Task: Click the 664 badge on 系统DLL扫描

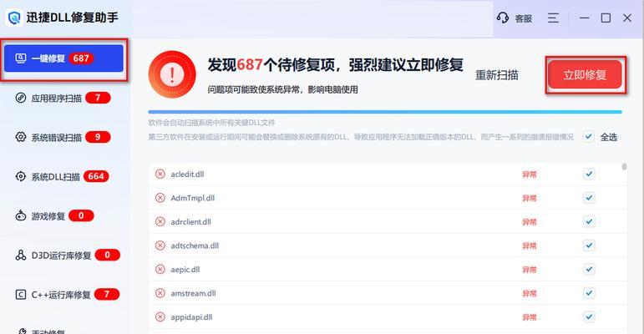Action: click(96, 176)
